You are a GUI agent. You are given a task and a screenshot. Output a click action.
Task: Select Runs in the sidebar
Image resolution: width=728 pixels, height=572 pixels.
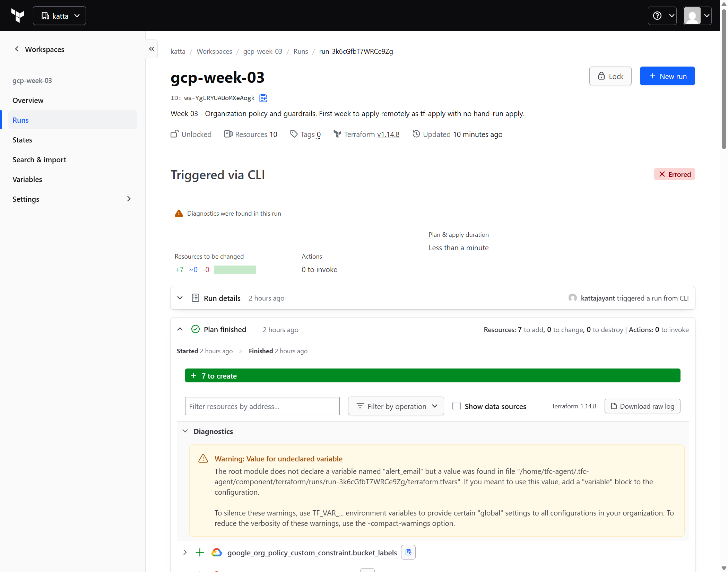click(73, 120)
